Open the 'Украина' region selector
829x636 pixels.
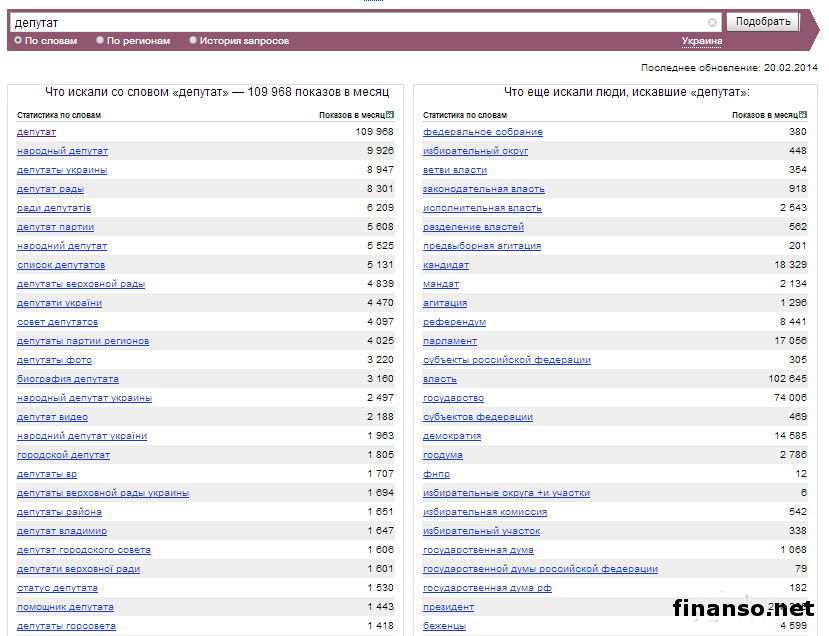[701, 41]
